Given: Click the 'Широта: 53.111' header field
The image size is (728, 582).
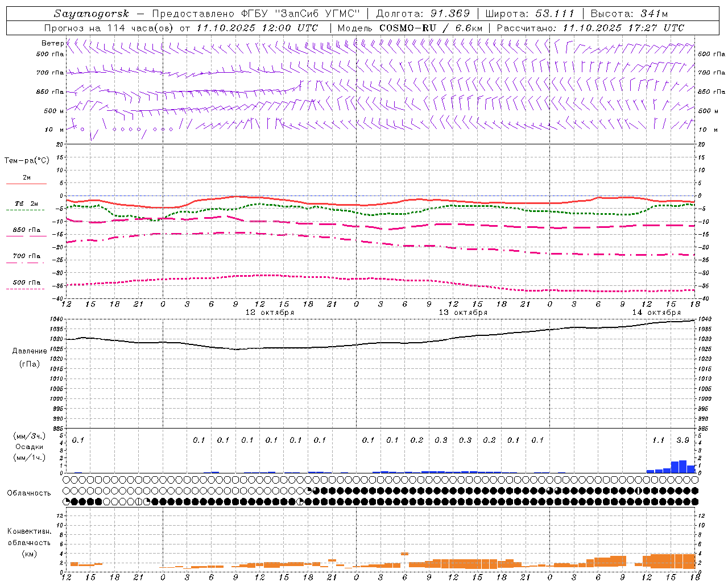Looking at the screenshot, I should pyautogui.click(x=530, y=14).
